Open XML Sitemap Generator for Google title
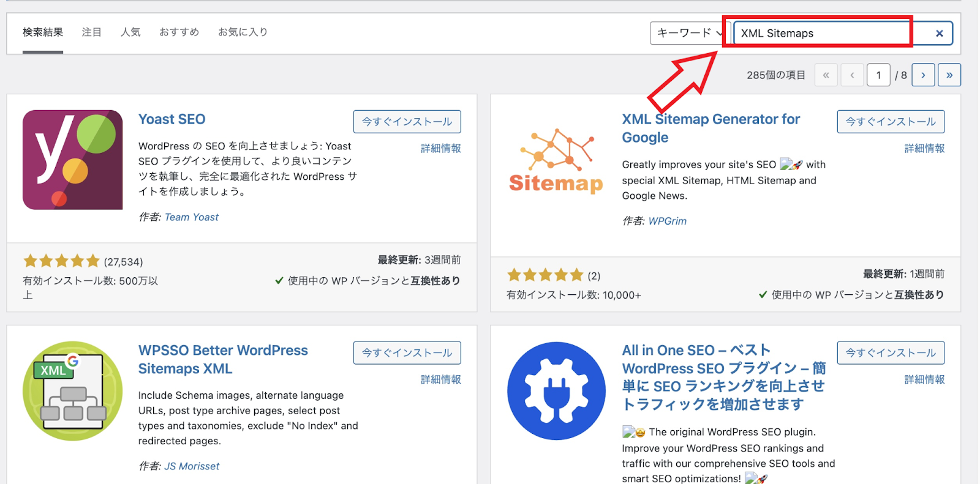 711,128
